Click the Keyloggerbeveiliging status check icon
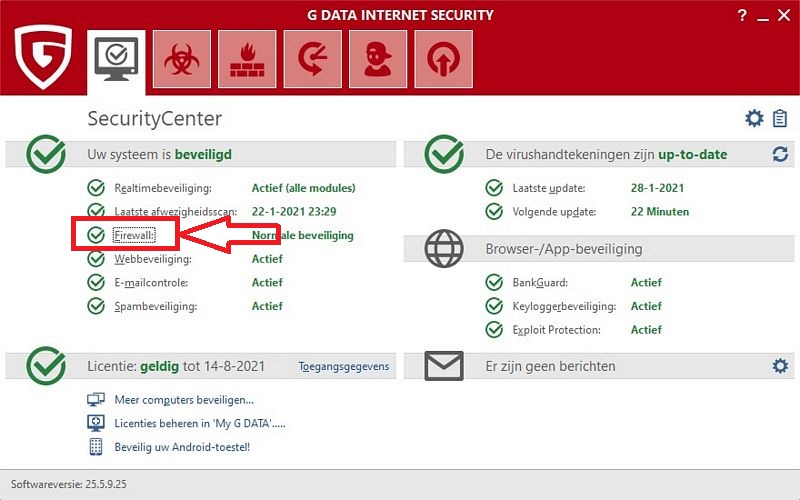This screenshot has width=800, height=500. pyautogui.click(x=494, y=306)
